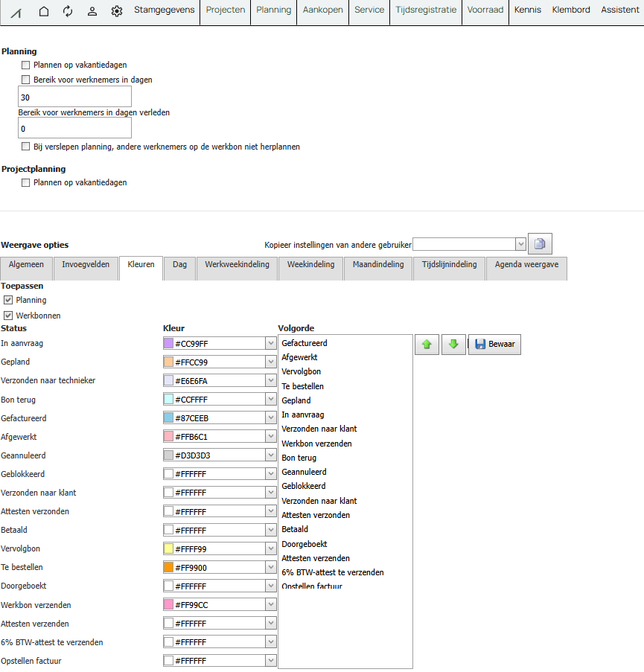
Task: Open the Gepland color dropdown arrow
Action: point(270,362)
